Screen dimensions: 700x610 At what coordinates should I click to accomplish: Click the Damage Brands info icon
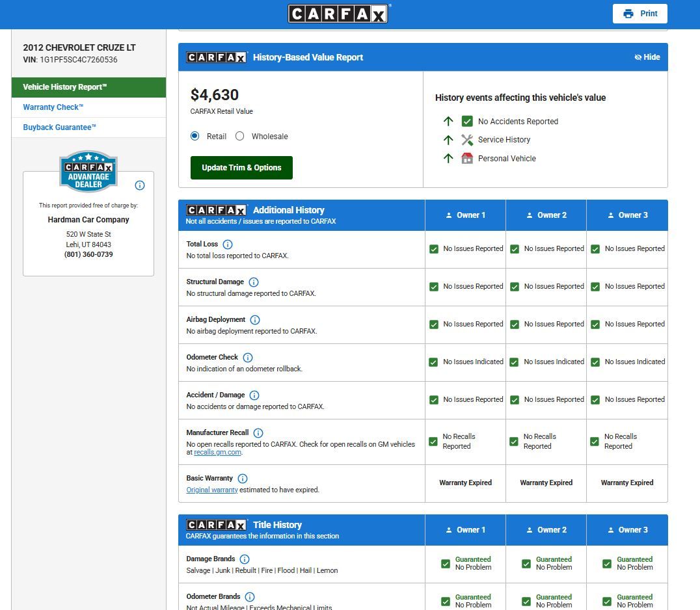point(245,559)
